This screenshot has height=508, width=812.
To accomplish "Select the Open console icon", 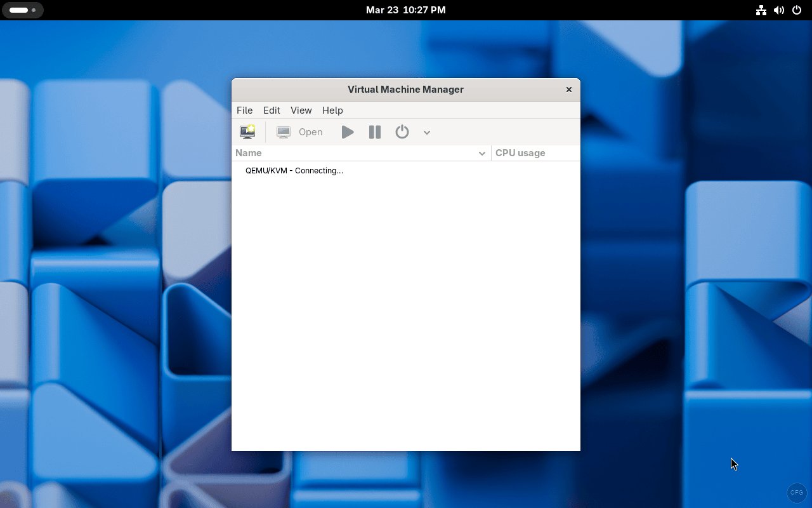I will point(284,132).
